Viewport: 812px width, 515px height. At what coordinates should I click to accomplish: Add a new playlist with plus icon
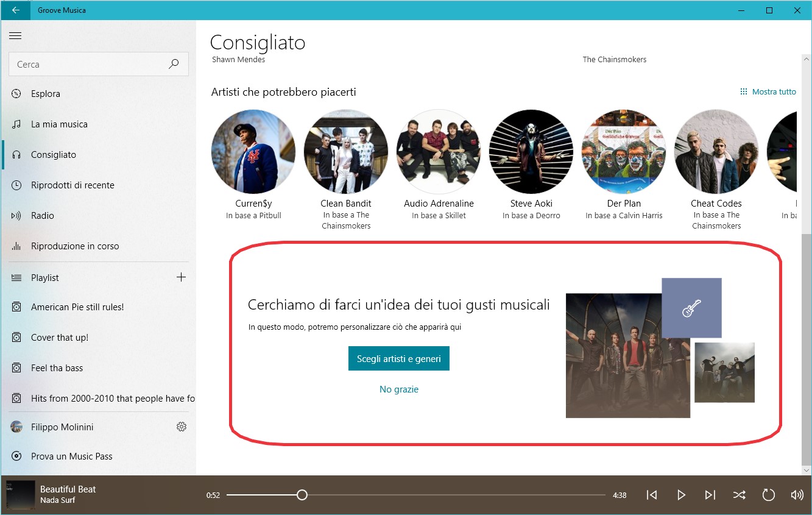(x=181, y=277)
